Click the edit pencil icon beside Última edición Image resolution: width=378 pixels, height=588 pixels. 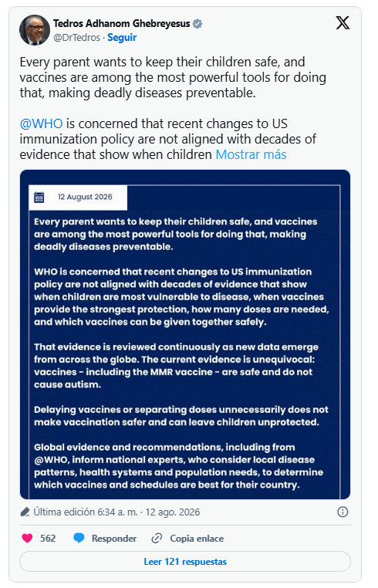[25, 512]
